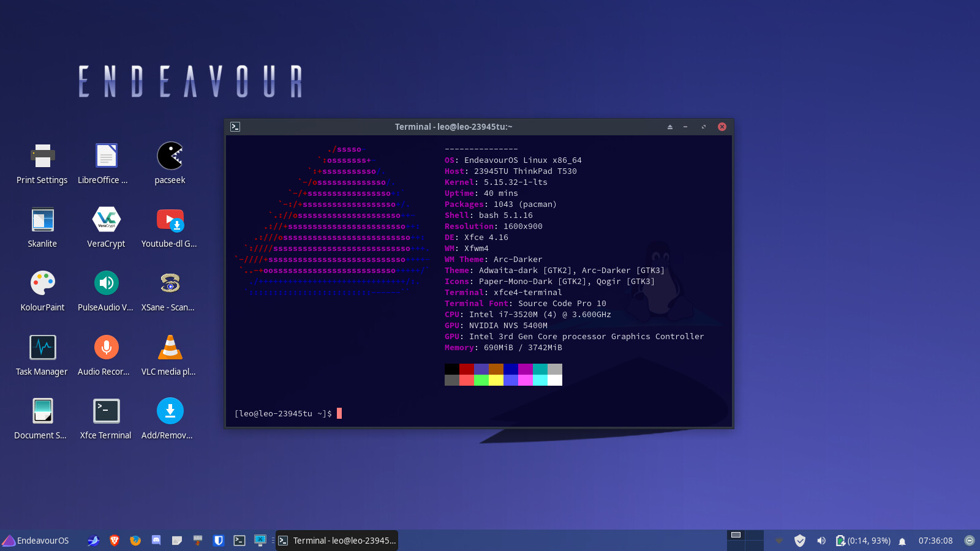Open VLC media player desktop icon
Viewport: 980px width, 551px height.
pos(170,354)
